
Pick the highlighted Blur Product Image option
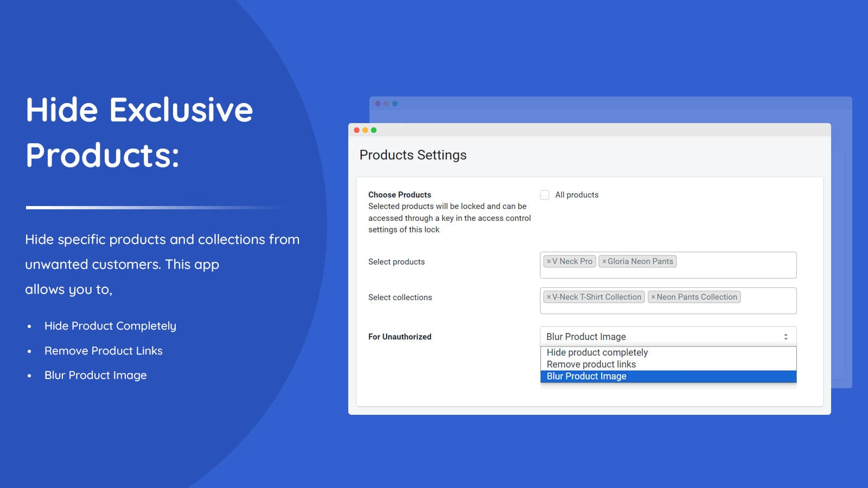click(586, 376)
